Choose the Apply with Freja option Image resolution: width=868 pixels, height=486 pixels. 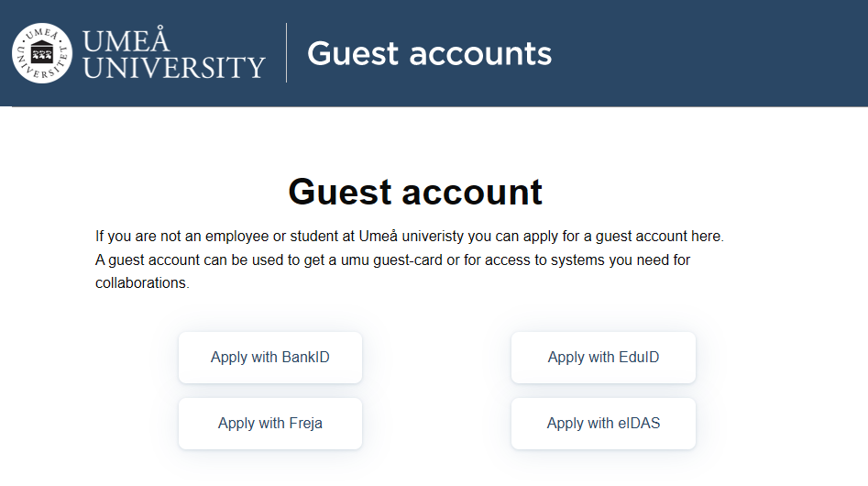270,424
